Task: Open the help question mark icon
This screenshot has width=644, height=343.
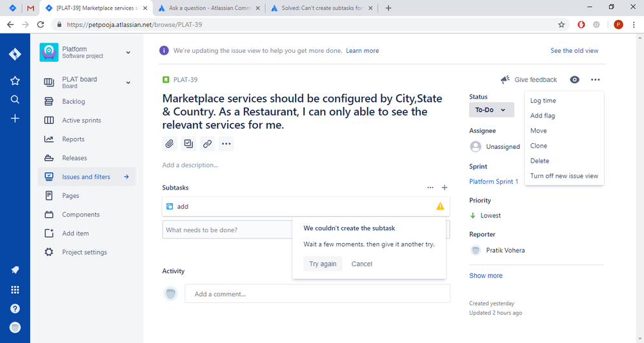Action: click(x=15, y=309)
